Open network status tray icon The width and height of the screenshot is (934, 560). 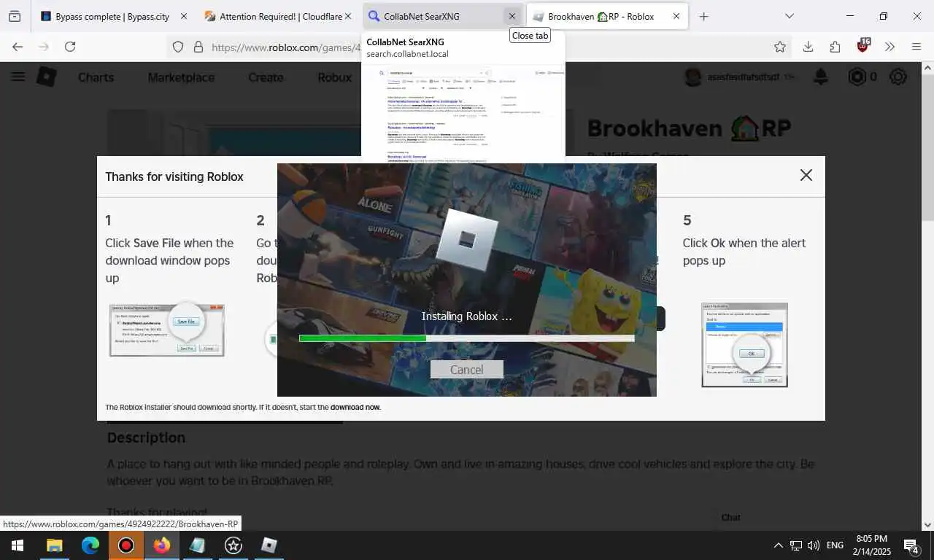coord(796,545)
